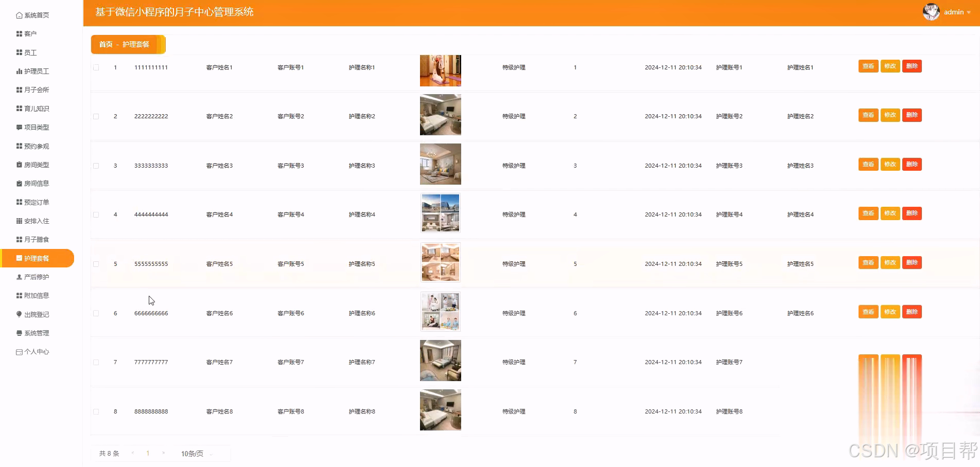Click the clipboard icon beside 房间信息
Screen dimensions: 980x467
(19, 184)
